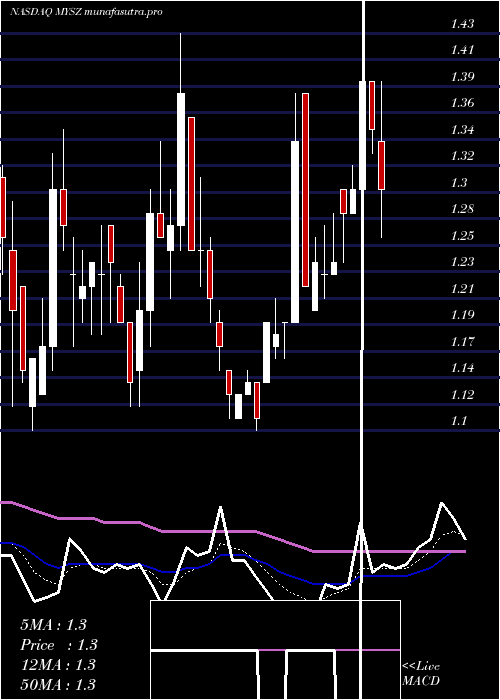Click the 1.19 price axis label
This screenshot has height=700, width=500.
(462, 315)
